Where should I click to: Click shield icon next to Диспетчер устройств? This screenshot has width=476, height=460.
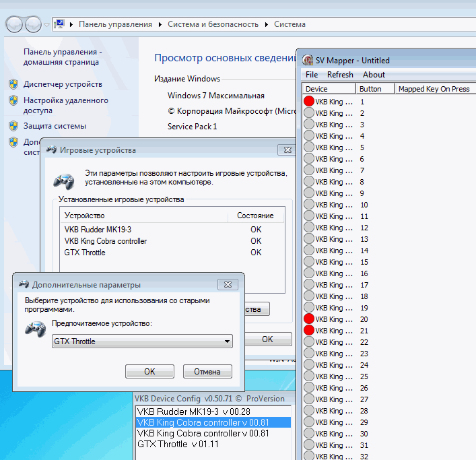tap(13, 84)
